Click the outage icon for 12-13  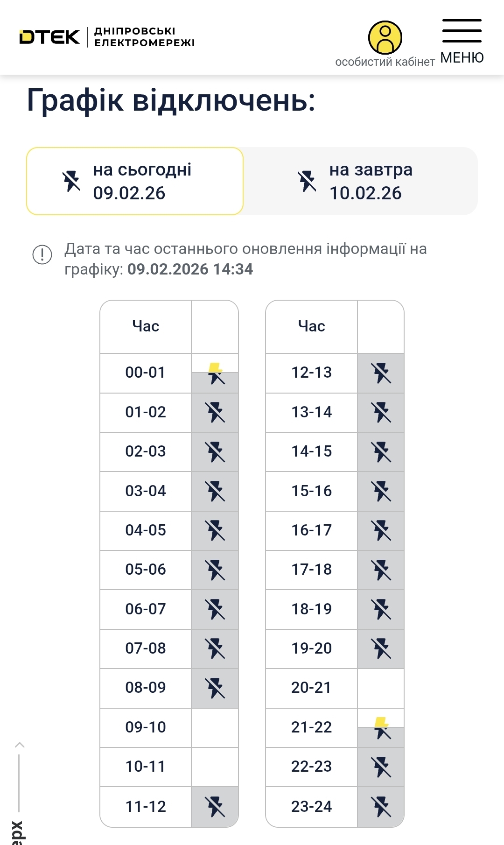tap(381, 373)
